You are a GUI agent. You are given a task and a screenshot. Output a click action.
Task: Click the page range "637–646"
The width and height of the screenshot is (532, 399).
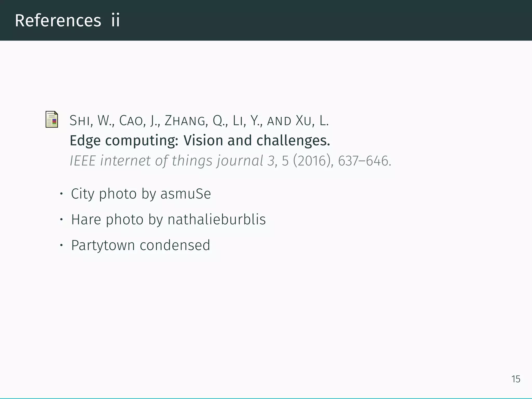pyautogui.click(x=363, y=161)
